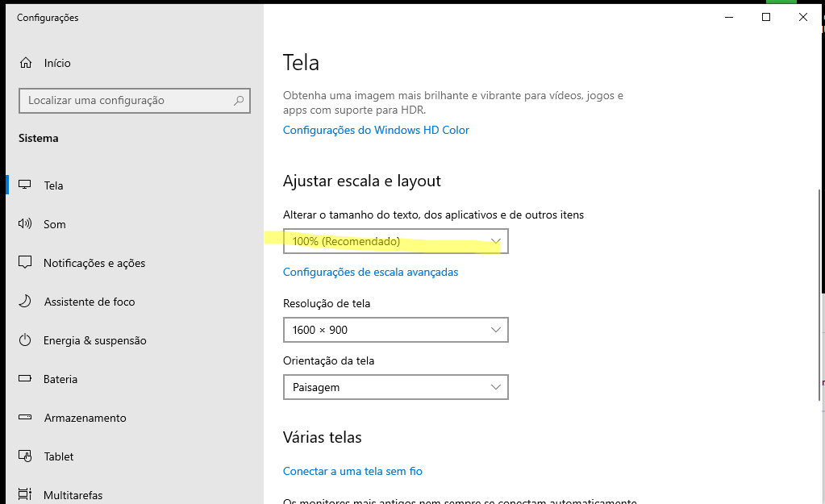Screen dimensions: 825x504
Task: Click the settings page vertical scrollbar
Action: coord(820,258)
